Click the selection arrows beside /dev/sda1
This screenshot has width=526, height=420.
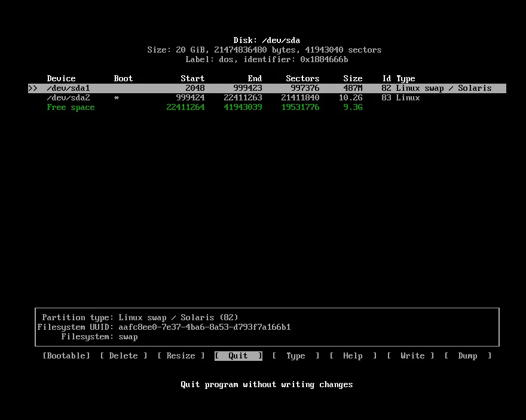[x=34, y=88]
